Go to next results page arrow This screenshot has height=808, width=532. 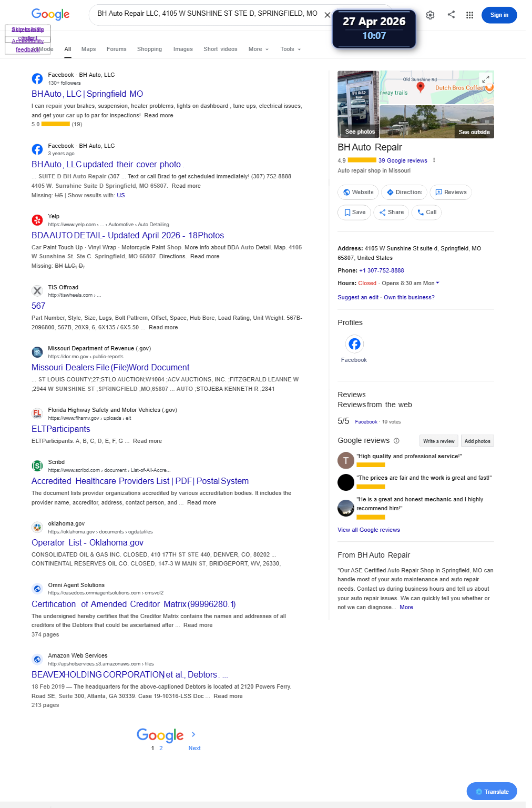(x=193, y=734)
